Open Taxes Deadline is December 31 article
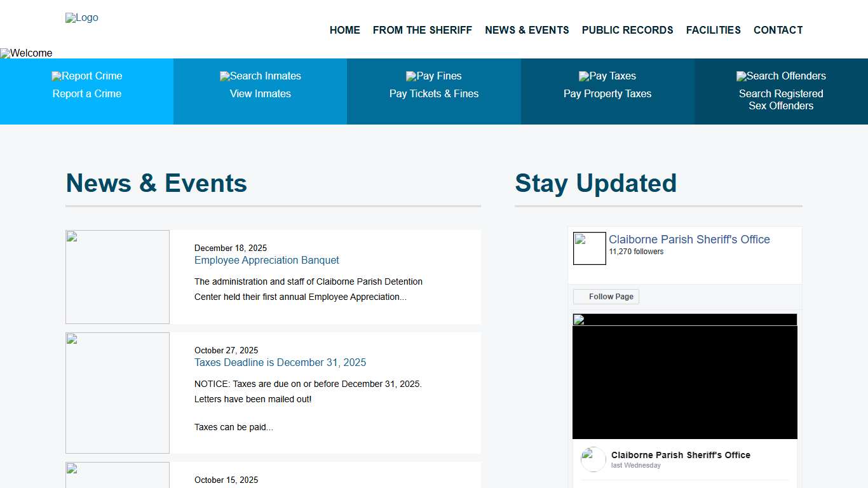 tap(280, 363)
